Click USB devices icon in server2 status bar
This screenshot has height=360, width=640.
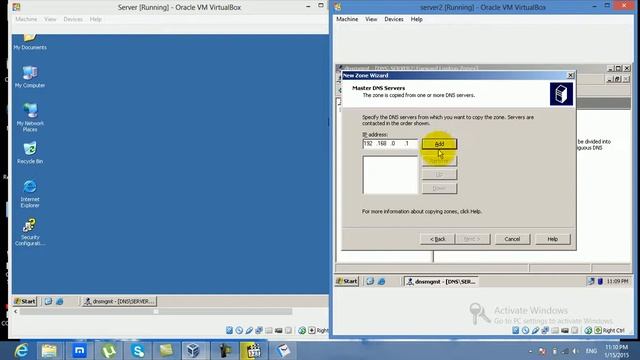[x=535, y=330]
